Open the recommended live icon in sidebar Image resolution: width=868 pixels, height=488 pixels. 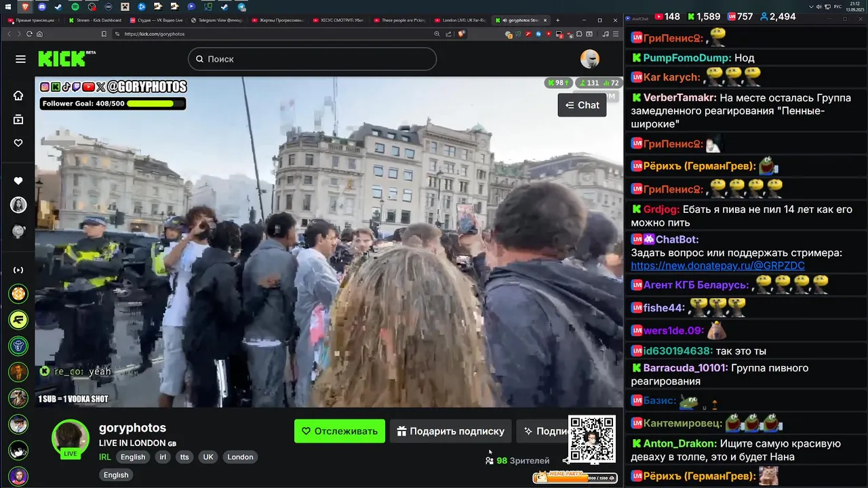pos(18,270)
